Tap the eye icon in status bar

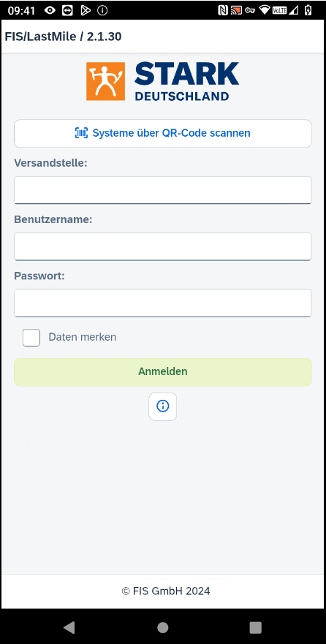50,10
